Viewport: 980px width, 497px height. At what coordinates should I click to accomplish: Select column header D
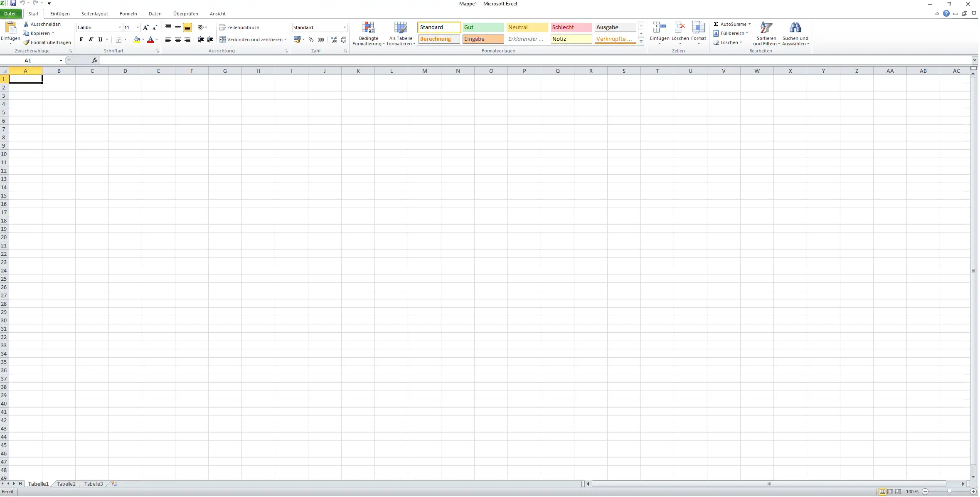coord(125,71)
